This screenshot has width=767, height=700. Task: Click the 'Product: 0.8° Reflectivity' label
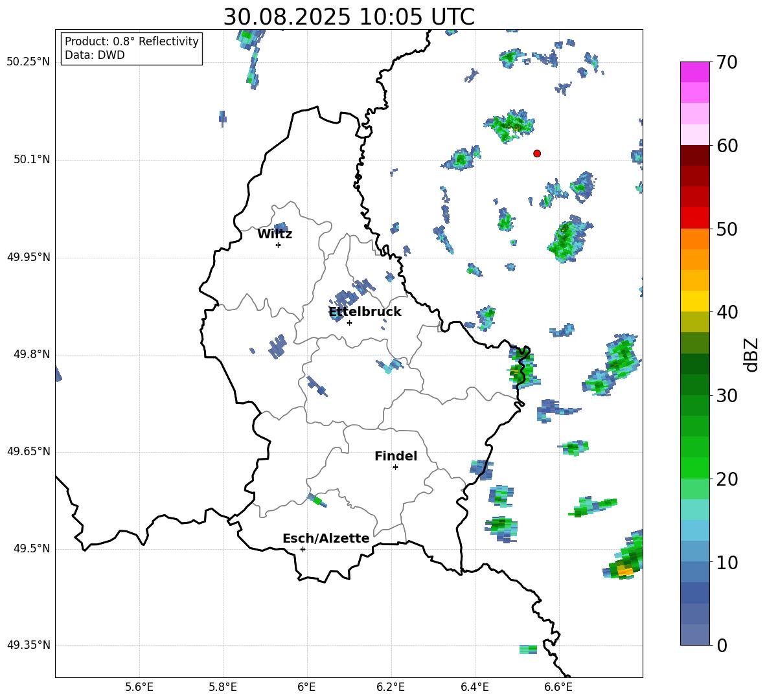[x=132, y=41]
